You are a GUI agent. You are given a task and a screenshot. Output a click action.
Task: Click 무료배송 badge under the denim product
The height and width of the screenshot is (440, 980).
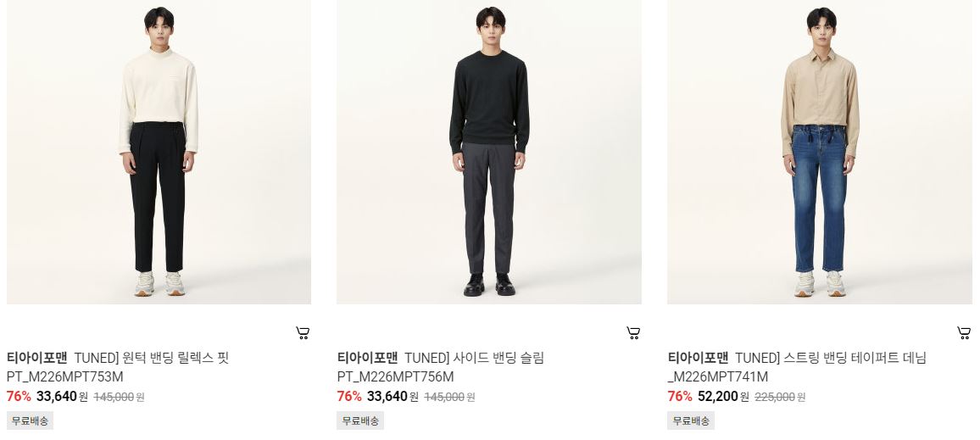pos(691,421)
